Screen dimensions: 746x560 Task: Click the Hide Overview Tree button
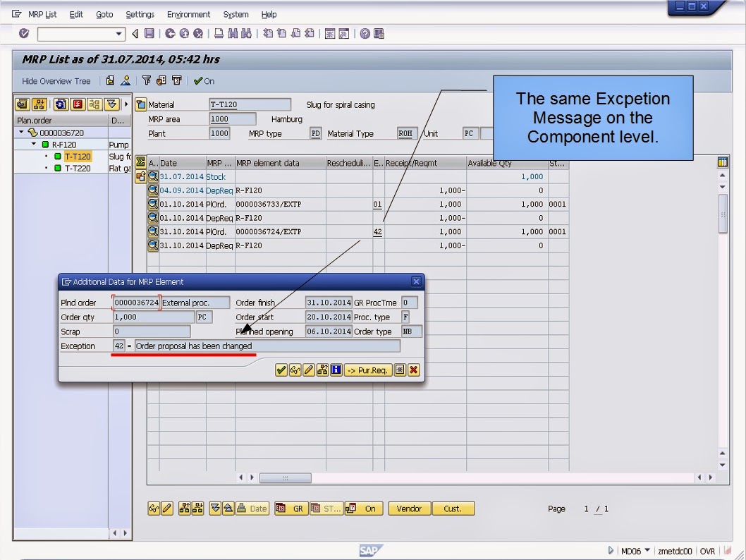pos(55,80)
